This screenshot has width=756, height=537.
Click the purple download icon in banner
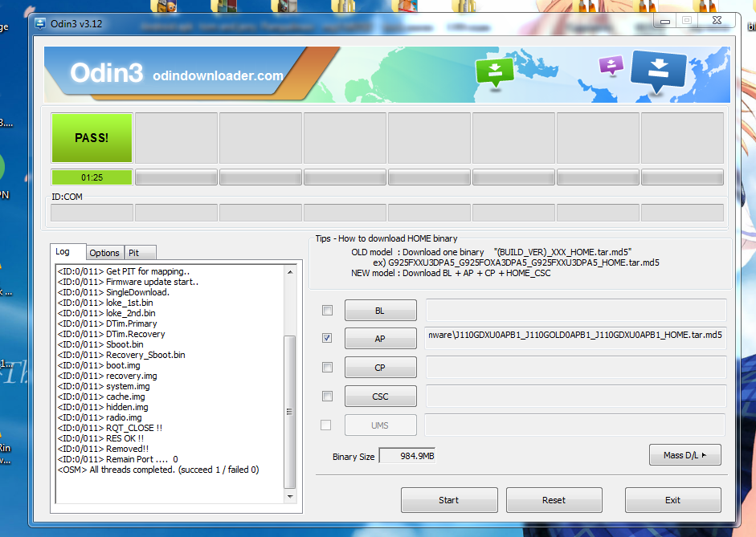tap(611, 65)
